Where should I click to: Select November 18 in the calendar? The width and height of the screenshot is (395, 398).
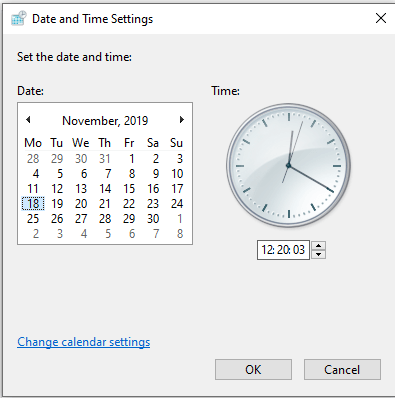(x=33, y=204)
